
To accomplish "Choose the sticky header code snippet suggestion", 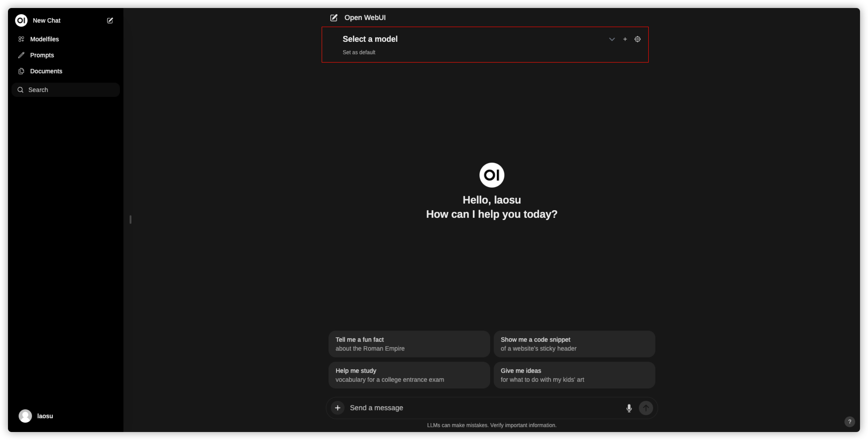I will [x=575, y=344].
